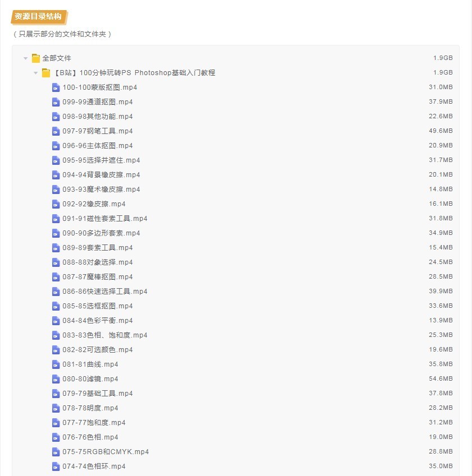Click video icon for 086-86快速选择工具.mp4
The width and height of the screenshot is (472, 476).
56,292
